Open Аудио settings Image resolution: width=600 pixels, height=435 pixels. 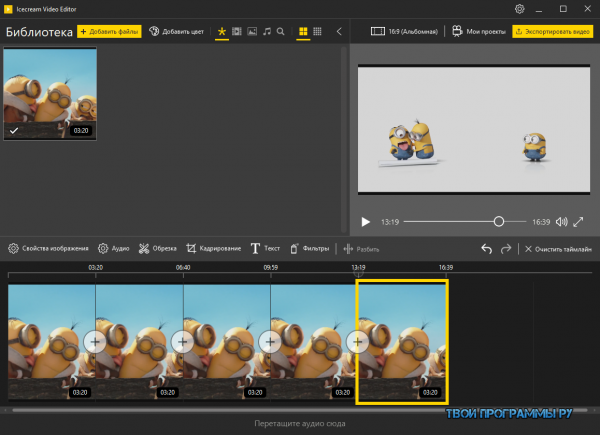(x=114, y=249)
